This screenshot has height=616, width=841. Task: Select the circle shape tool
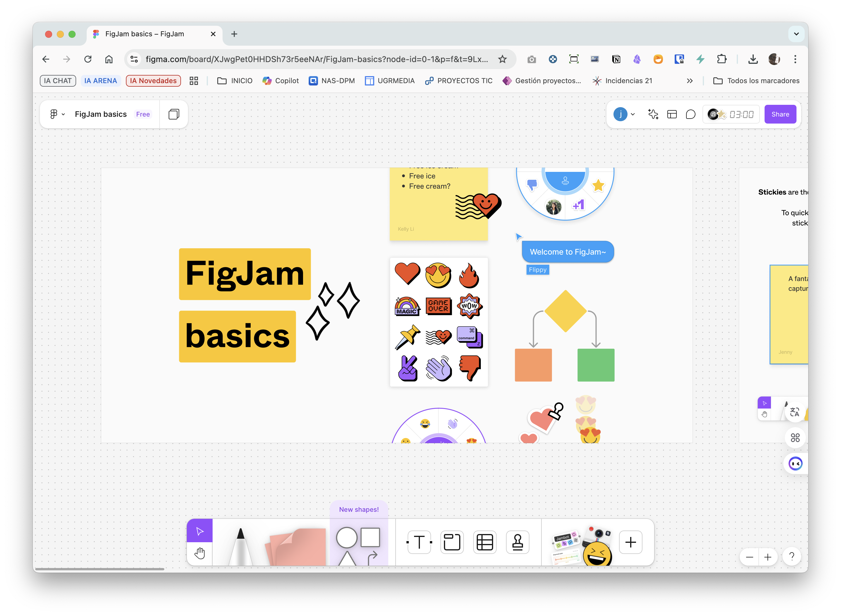tap(346, 537)
